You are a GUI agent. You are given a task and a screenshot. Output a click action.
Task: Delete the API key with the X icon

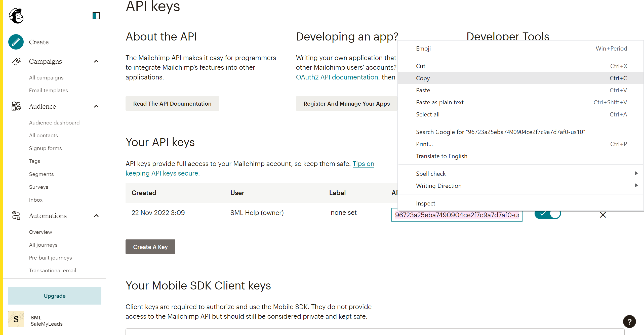click(x=603, y=215)
